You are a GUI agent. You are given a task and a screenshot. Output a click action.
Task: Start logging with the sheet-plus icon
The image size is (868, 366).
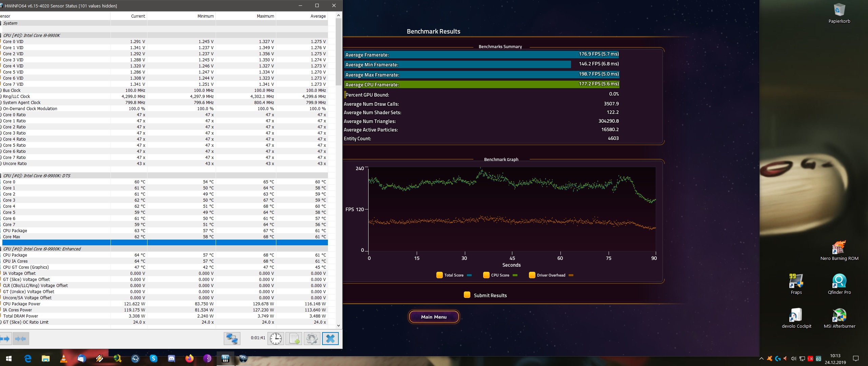click(294, 338)
